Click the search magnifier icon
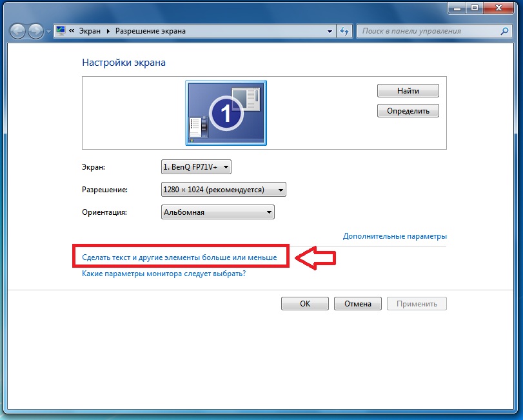The image size is (523, 420). [x=504, y=32]
